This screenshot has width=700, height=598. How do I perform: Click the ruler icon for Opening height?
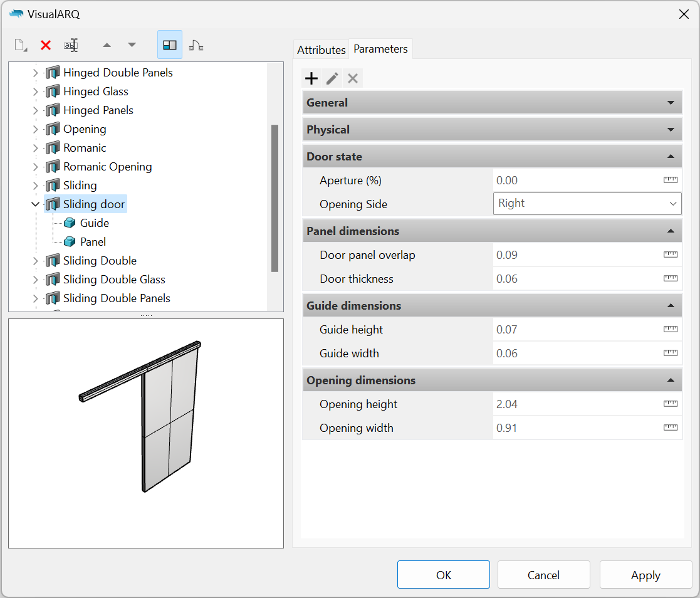click(670, 404)
